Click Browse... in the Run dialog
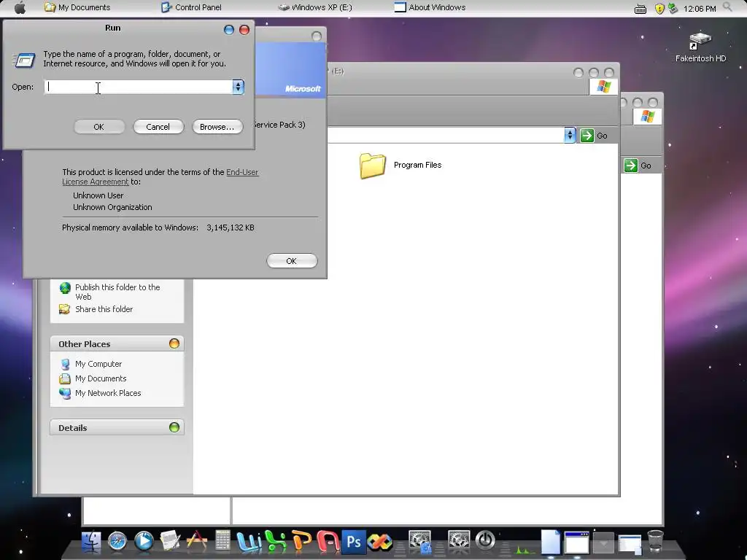 pos(217,127)
